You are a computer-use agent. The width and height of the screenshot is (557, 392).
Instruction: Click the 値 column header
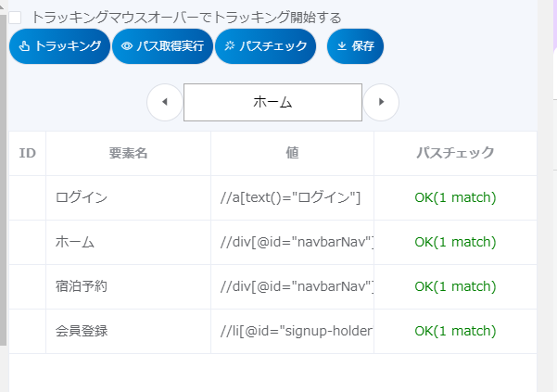tap(292, 153)
